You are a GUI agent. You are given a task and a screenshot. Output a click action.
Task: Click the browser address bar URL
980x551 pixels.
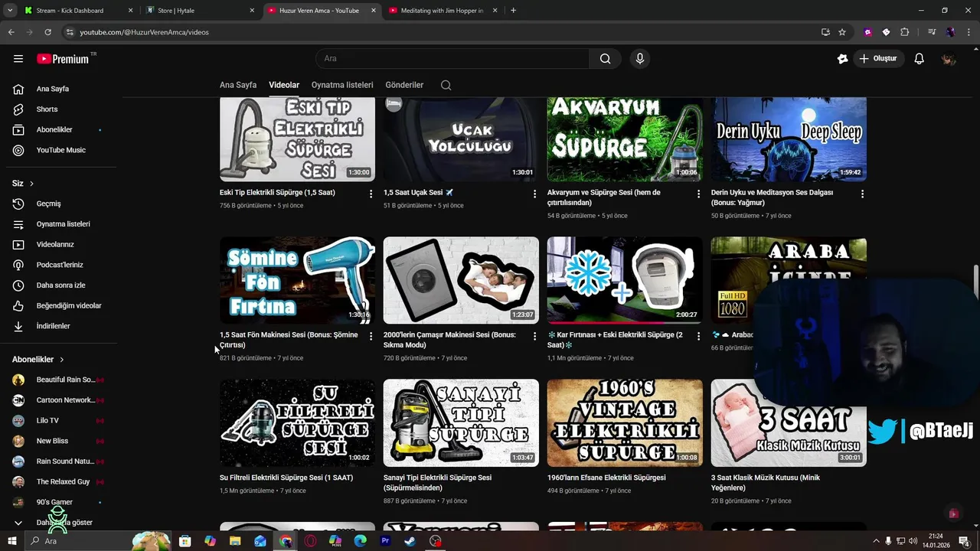144,32
